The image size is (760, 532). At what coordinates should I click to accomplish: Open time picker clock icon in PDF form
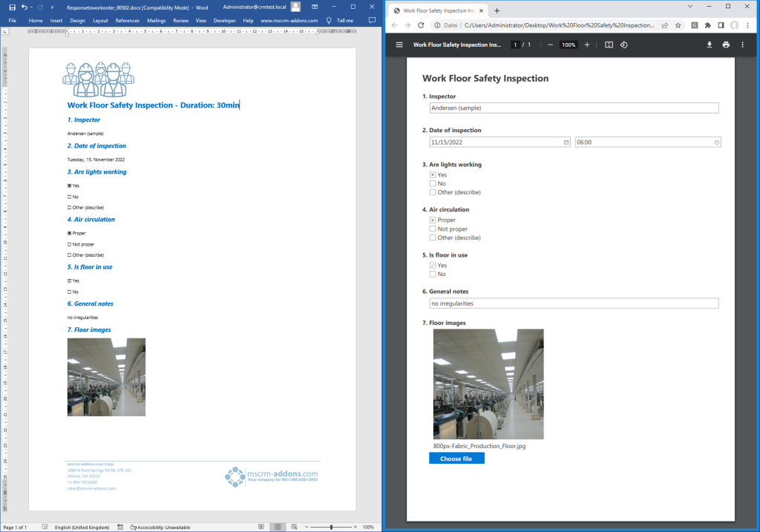tap(717, 142)
